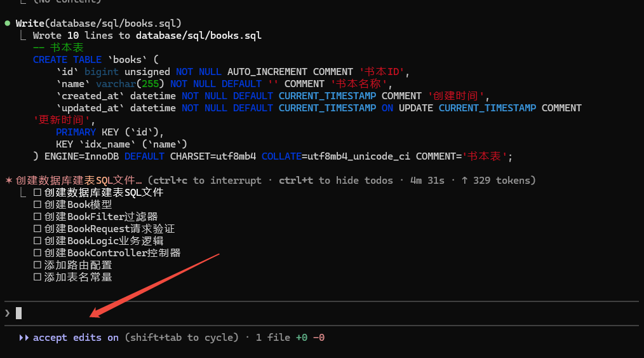The width and height of the screenshot is (644, 358).
Task: Click the '1 file +0 -0' change summary
Action: [290, 338]
